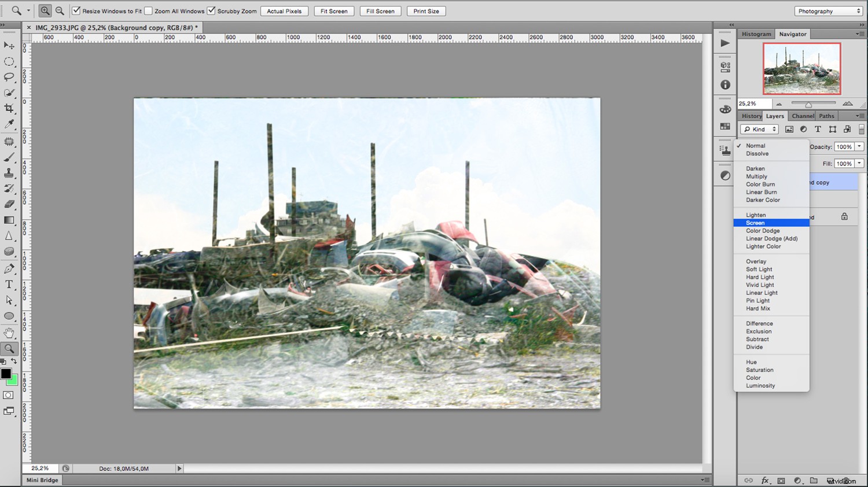Select the Zoom tool in the toolbar
868x487 pixels.
[9, 349]
